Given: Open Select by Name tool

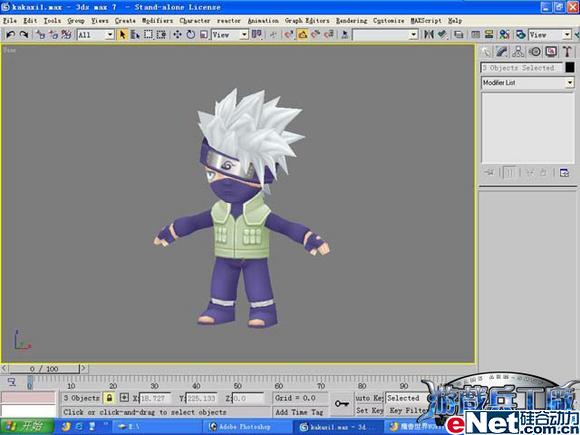Looking at the screenshot, I should pyautogui.click(x=135, y=35).
